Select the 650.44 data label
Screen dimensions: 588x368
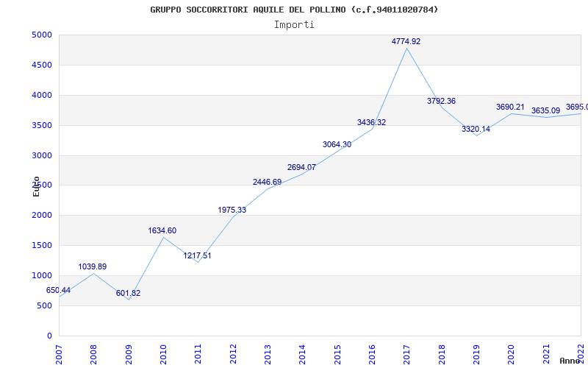coord(58,290)
